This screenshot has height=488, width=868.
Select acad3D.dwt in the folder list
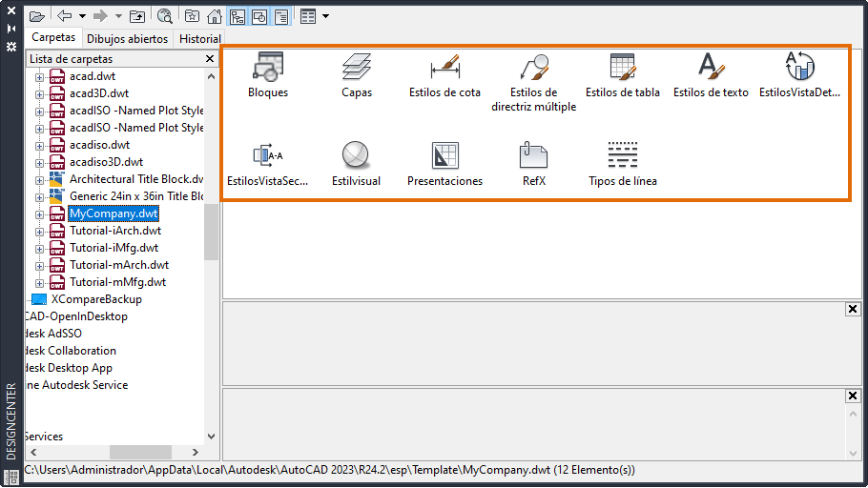point(99,93)
